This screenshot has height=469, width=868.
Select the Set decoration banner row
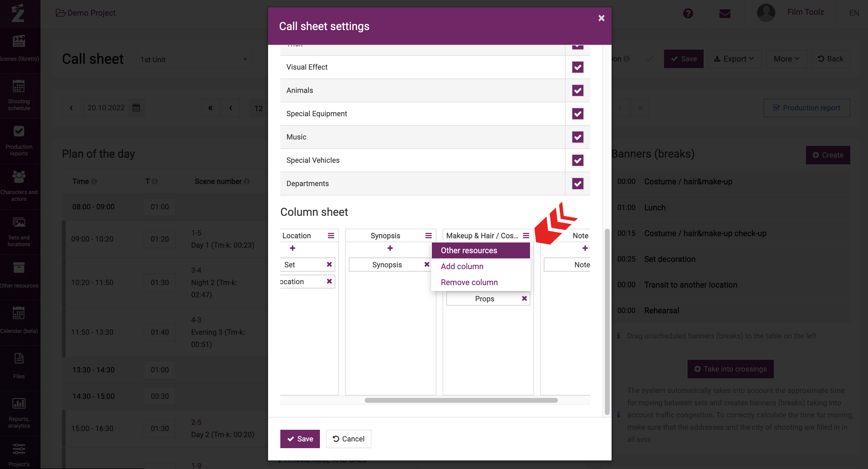731,259
